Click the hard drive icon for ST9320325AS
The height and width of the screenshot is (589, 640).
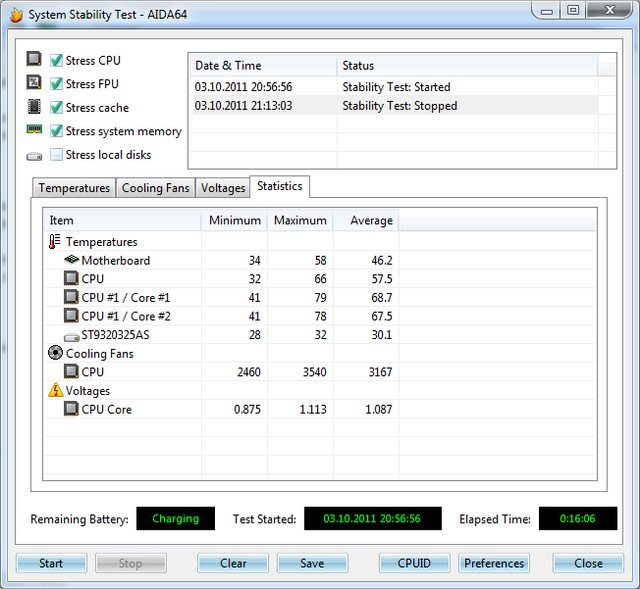click(71, 336)
